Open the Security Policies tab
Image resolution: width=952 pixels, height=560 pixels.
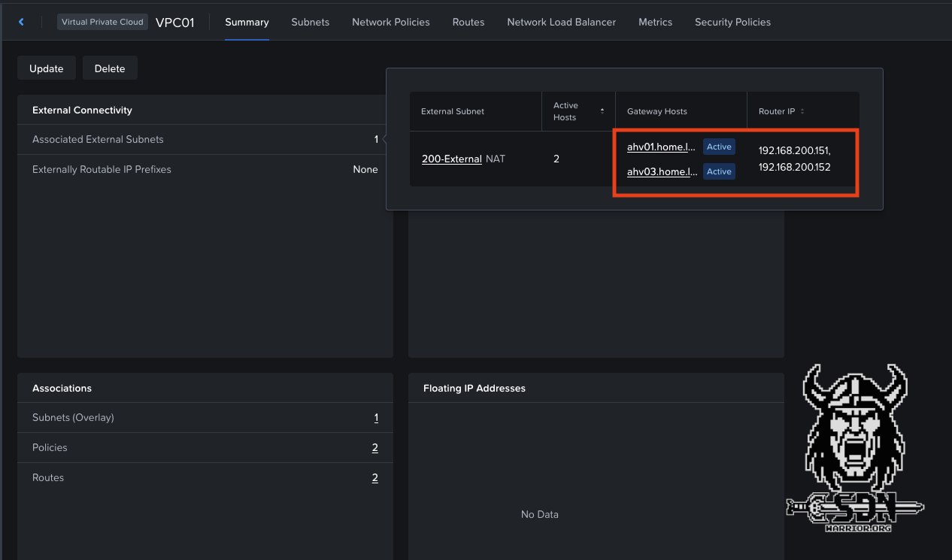click(732, 22)
